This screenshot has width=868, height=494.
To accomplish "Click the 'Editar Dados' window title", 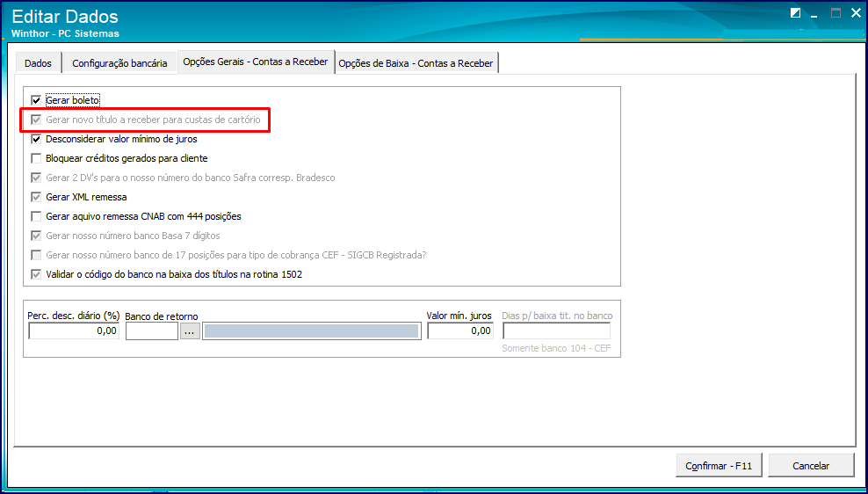I will pyautogui.click(x=65, y=16).
